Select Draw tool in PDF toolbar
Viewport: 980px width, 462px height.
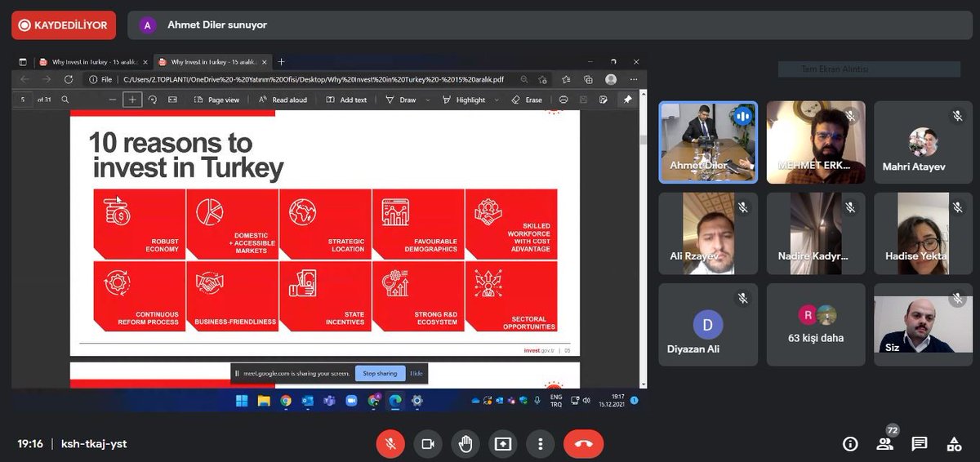(400, 100)
